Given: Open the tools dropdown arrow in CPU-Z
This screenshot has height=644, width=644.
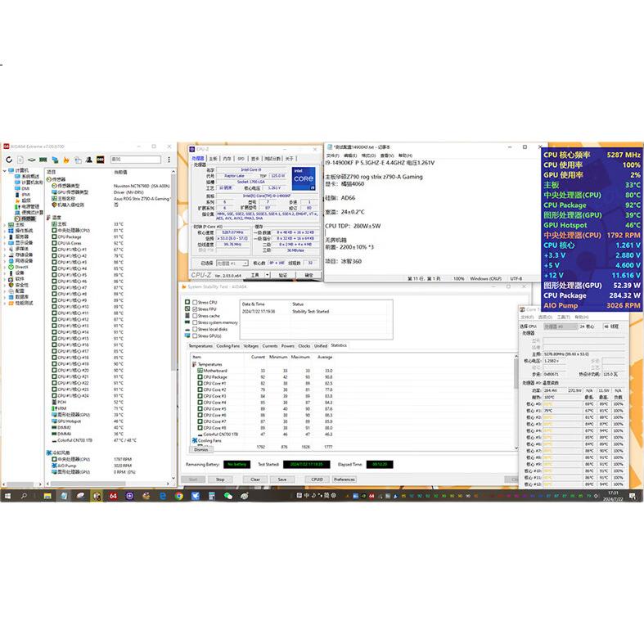Looking at the screenshot, I should (x=267, y=275).
